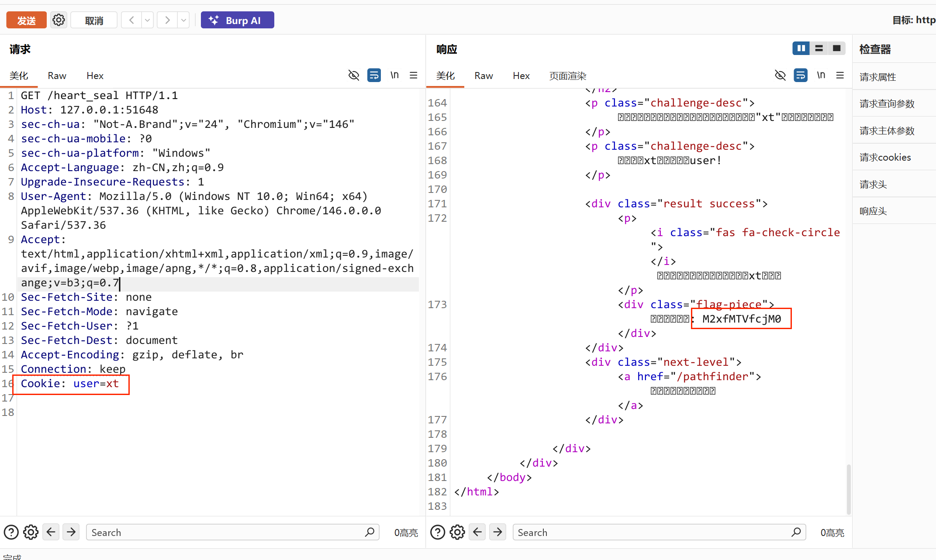Screen dimensions: 936x560
Task: Open hamburger menu in response panel
Action: tap(840, 75)
